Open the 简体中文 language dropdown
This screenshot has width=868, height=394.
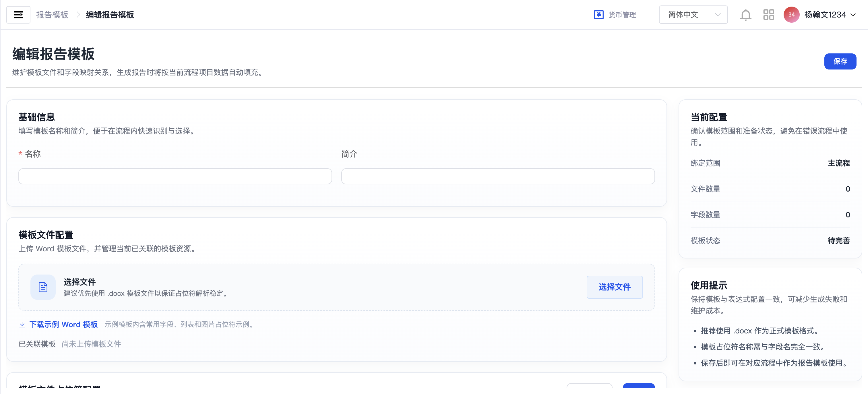(693, 15)
